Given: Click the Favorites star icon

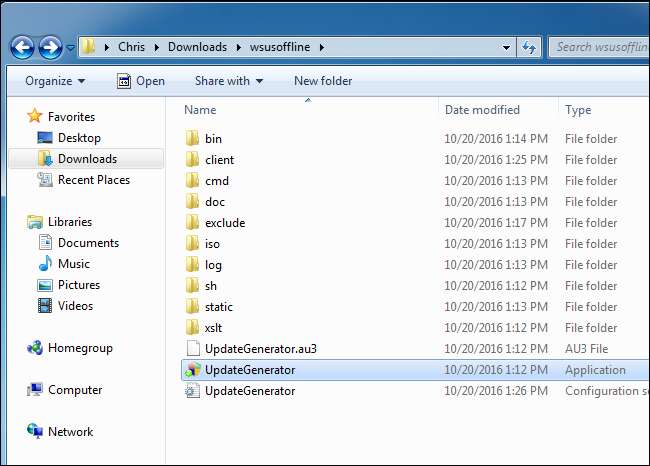Looking at the screenshot, I should 35,116.
